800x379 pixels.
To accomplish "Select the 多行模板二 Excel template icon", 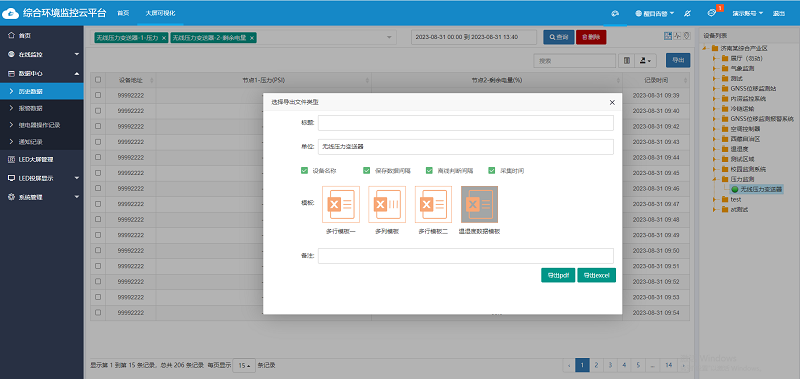I will [433, 205].
